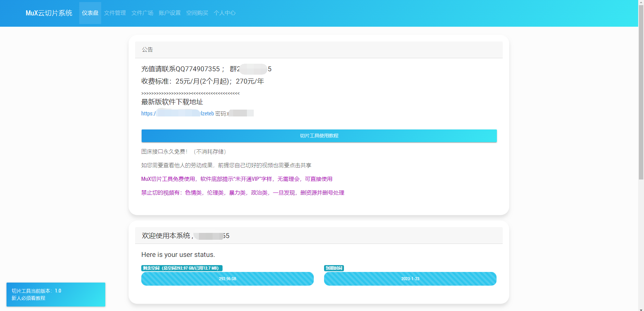Open the software download https link

[x=178, y=113]
